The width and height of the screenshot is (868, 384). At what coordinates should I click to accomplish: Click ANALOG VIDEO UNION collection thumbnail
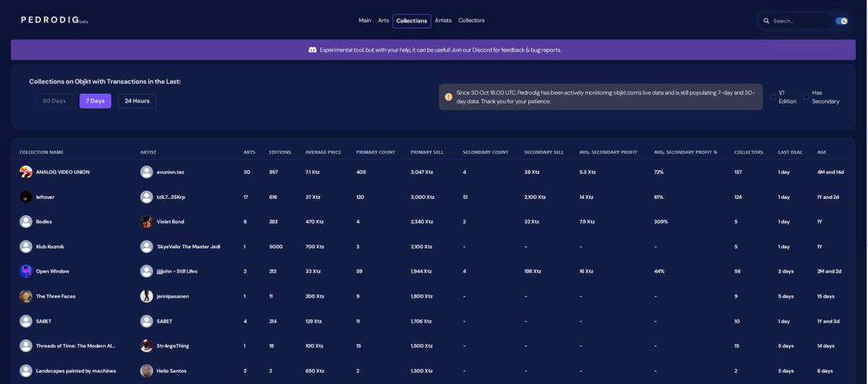pyautogui.click(x=26, y=172)
